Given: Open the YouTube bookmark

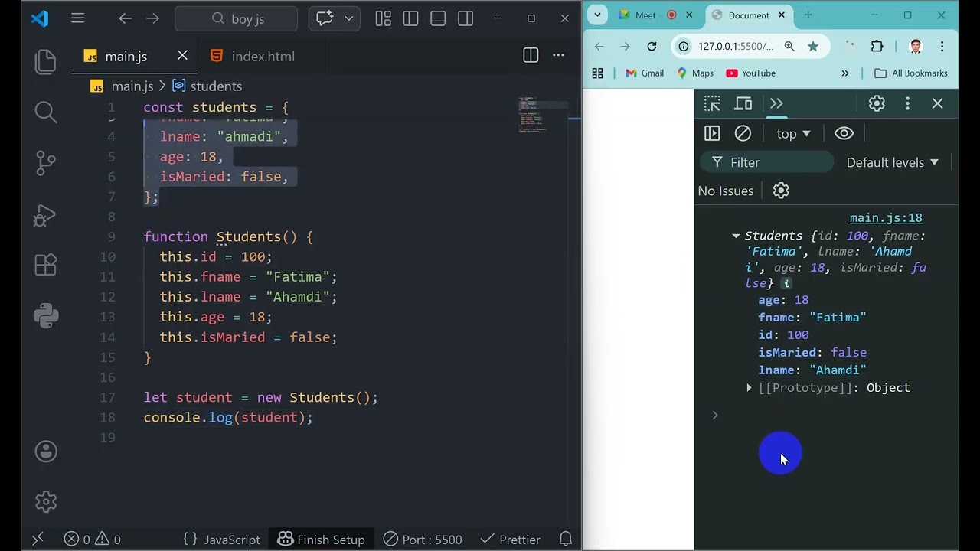Looking at the screenshot, I should (751, 73).
